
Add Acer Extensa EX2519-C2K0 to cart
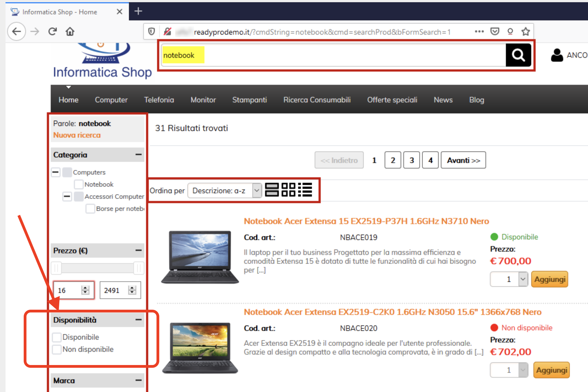click(552, 370)
